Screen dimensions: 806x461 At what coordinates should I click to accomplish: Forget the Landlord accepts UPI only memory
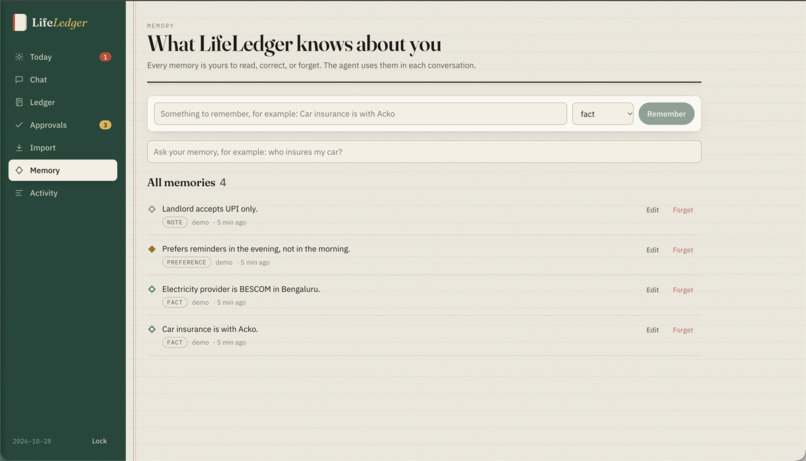tap(683, 210)
